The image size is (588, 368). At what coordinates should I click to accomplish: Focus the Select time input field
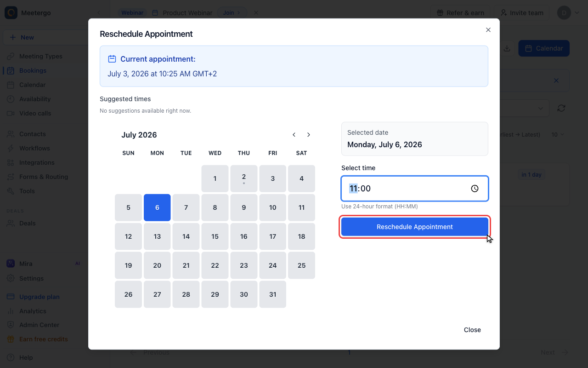coord(415,189)
